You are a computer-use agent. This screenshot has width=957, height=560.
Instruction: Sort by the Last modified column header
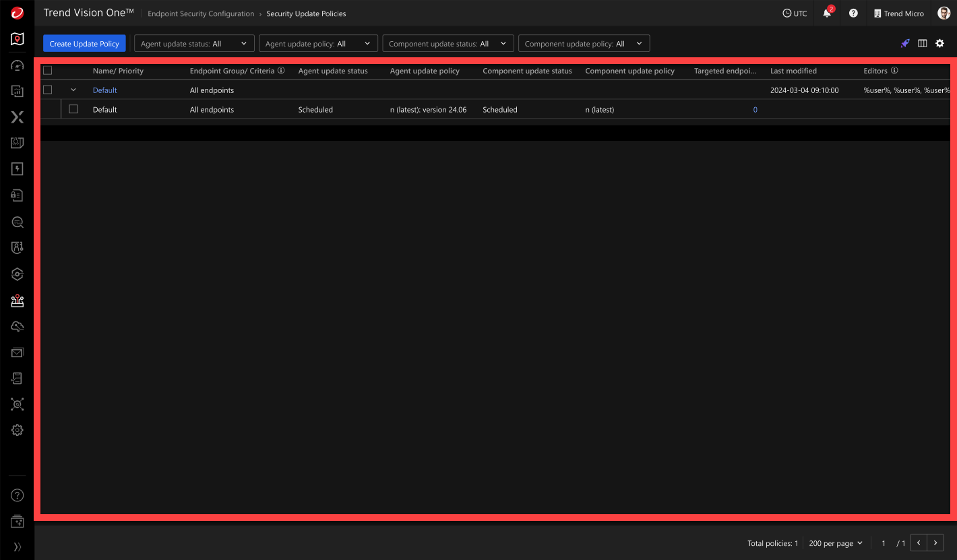(x=793, y=71)
